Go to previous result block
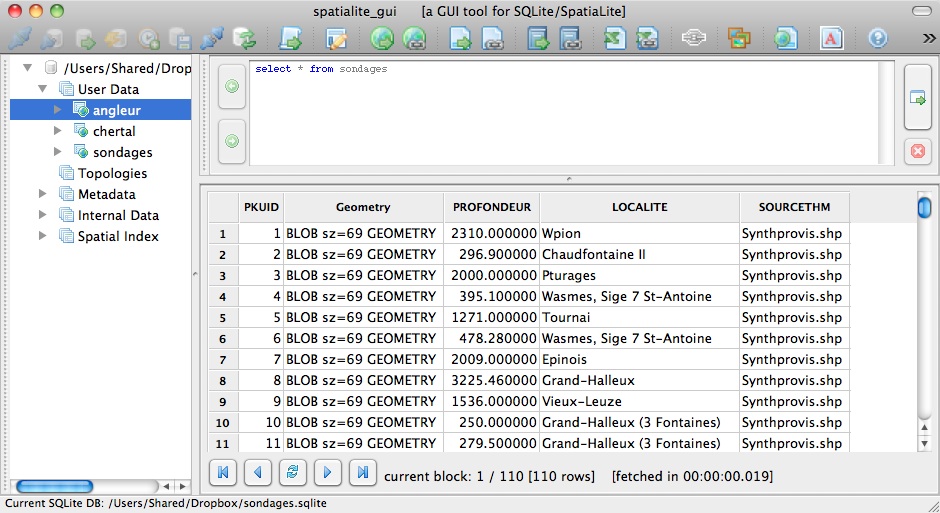This screenshot has width=940, height=513. 258,473
